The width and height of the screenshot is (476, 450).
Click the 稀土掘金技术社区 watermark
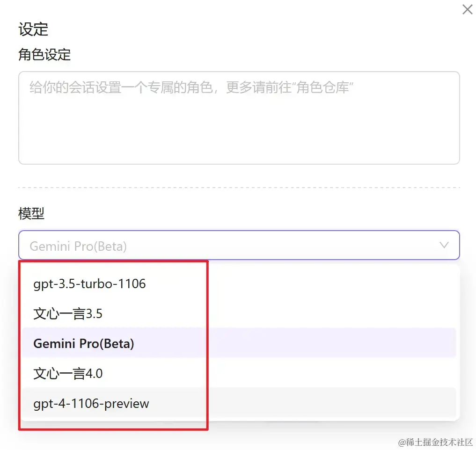coord(435,442)
